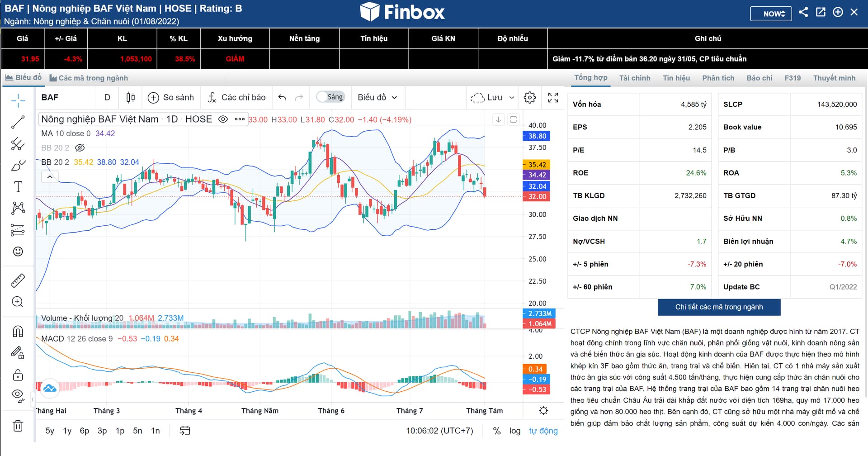Select the Biểu đồ chart tab
This screenshot has width=868, height=456.
(24, 77)
